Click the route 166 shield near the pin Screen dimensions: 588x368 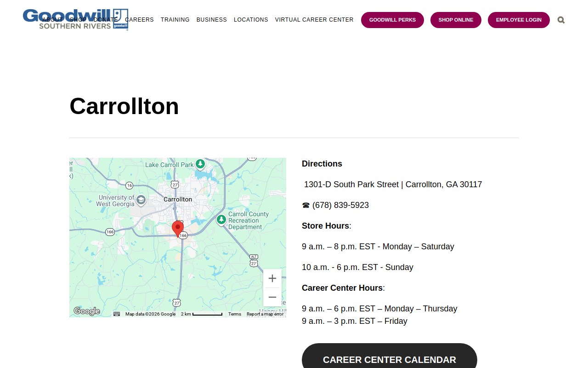point(183,236)
